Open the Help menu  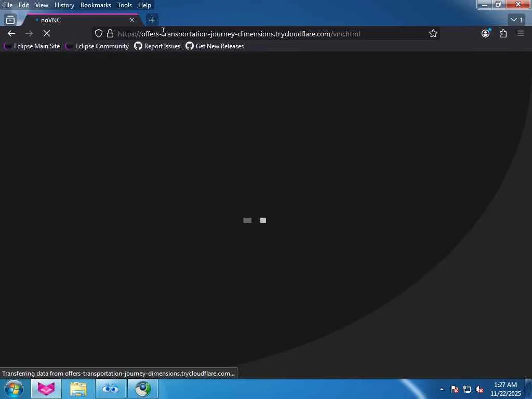144,5
